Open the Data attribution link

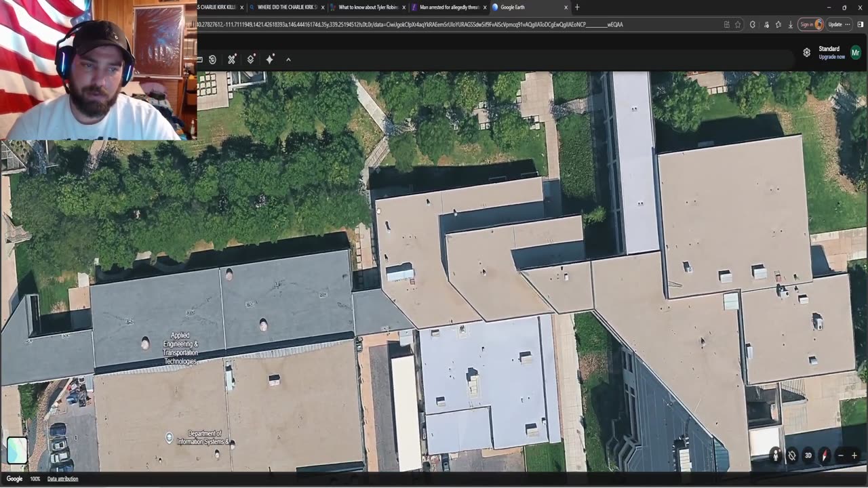[x=62, y=479]
